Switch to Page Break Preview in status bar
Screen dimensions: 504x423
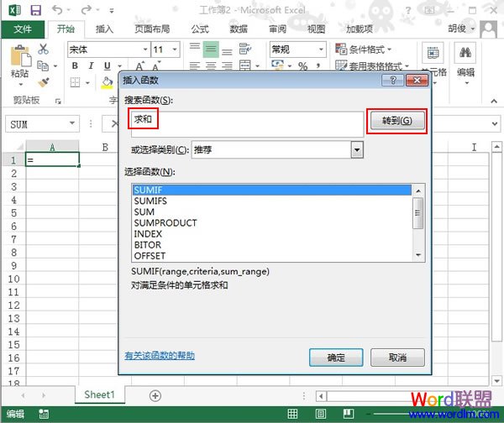pos(349,414)
